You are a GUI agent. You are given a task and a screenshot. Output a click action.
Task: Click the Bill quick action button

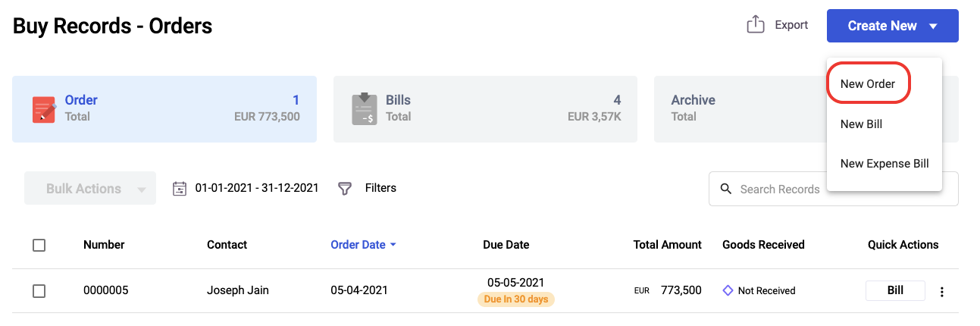[x=895, y=290]
